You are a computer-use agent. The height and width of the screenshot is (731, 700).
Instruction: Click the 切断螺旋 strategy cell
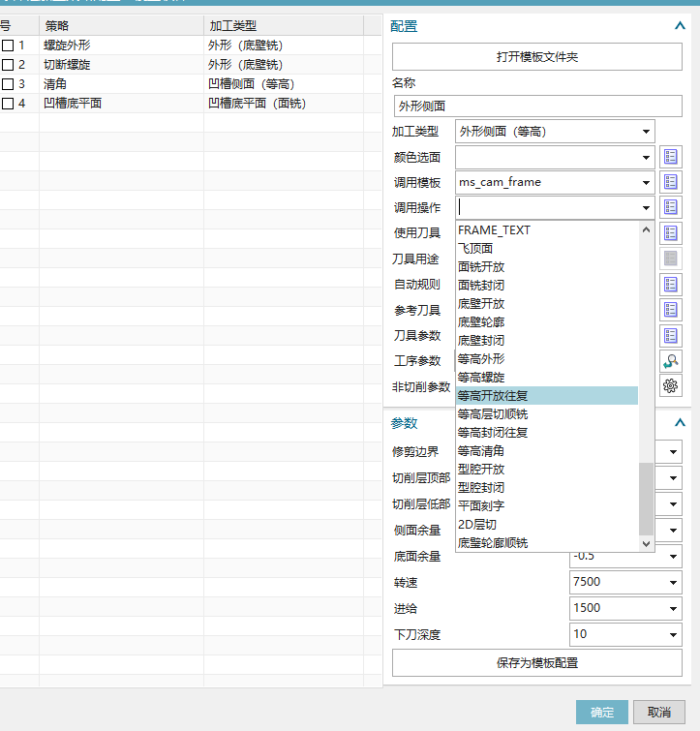(x=121, y=64)
